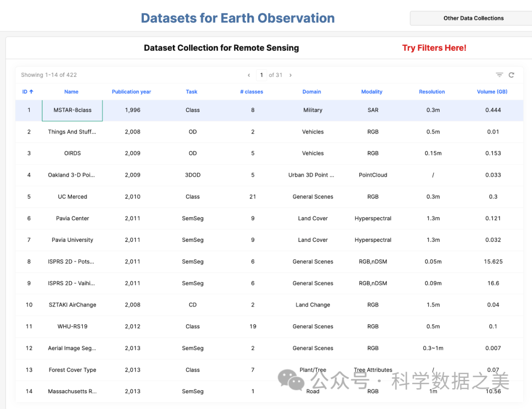Open the table filter icon
This screenshot has width=532, height=409.
click(x=499, y=75)
